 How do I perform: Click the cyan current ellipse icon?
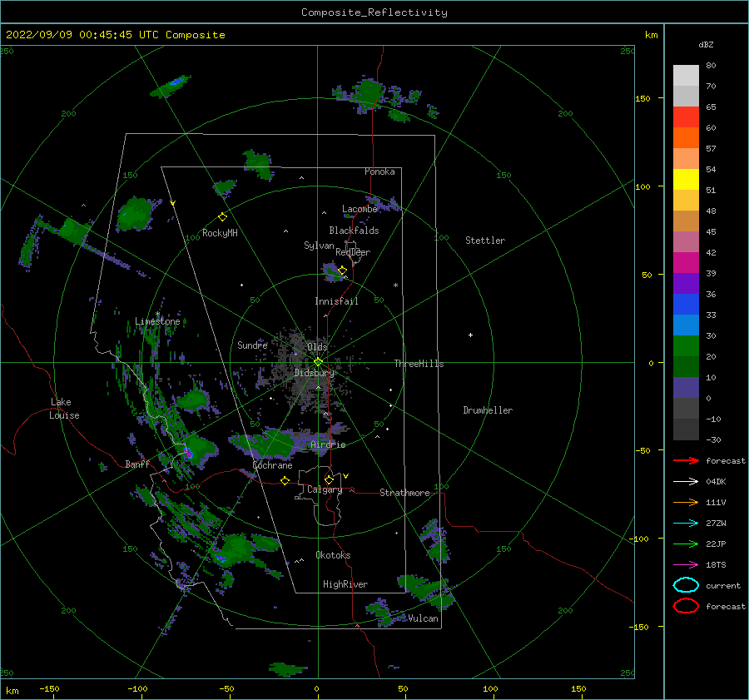pyautogui.click(x=686, y=585)
